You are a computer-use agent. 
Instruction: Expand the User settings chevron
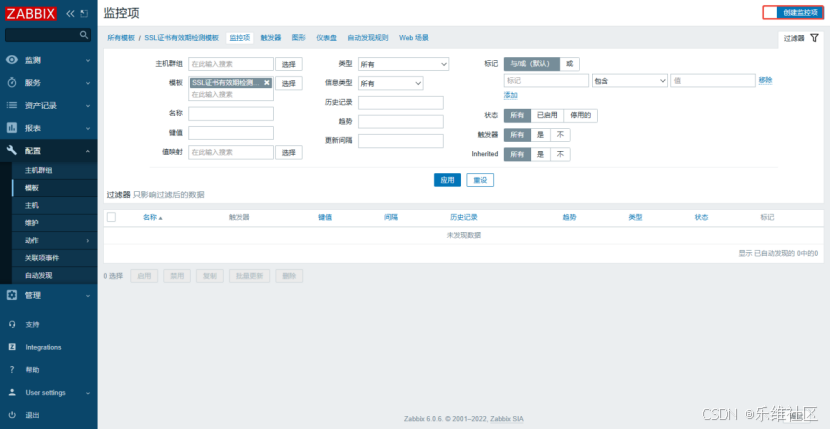coord(88,393)
